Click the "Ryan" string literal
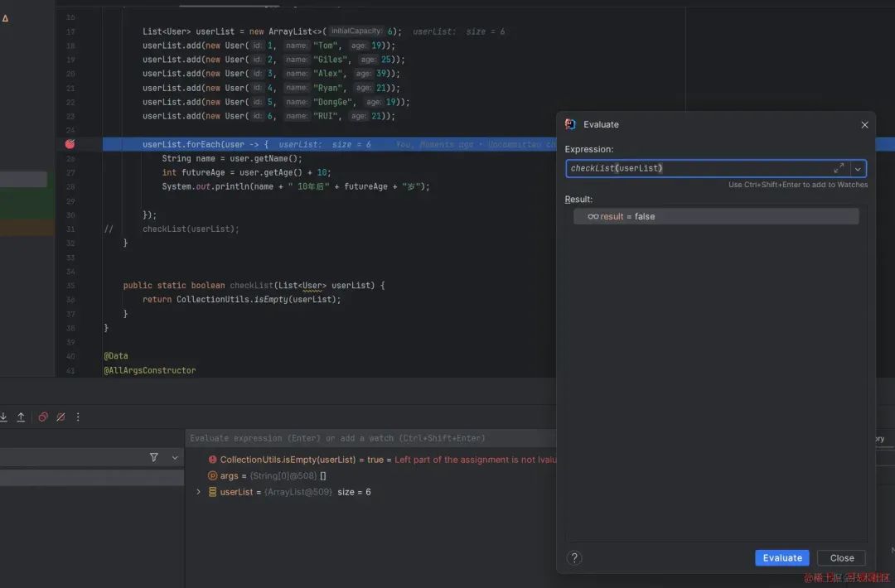The width and height of the screenshot is (895, 588). [x=327, y=88]
